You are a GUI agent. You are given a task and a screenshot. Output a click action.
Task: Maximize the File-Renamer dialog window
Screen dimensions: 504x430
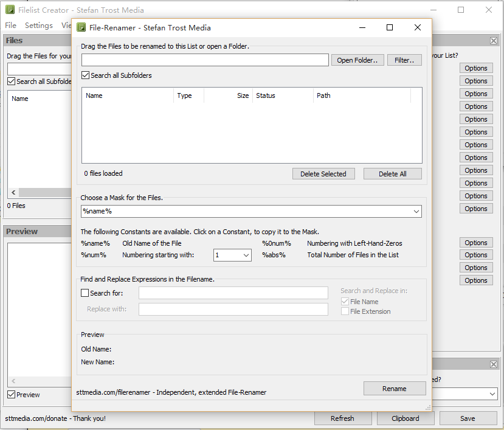pos(390,27)
